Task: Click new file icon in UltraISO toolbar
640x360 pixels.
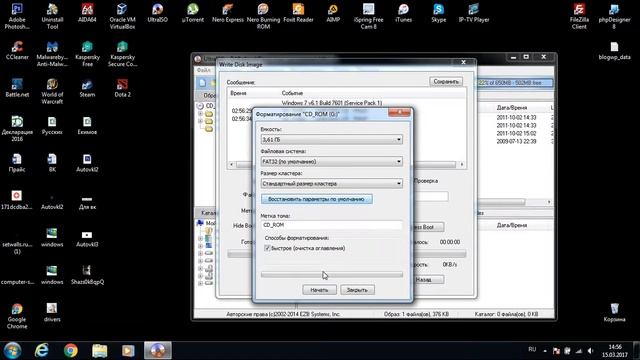Action: click(202, 83)
